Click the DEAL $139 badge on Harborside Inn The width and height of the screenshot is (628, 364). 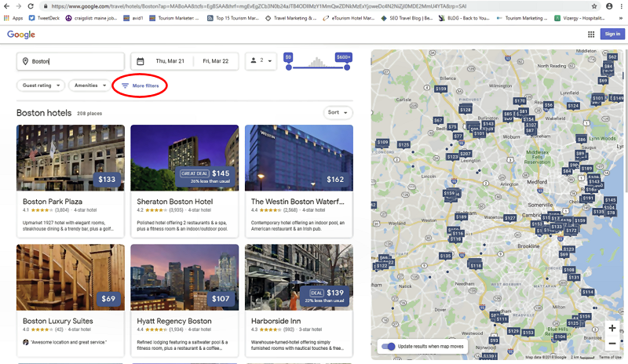tap(324, 296)
